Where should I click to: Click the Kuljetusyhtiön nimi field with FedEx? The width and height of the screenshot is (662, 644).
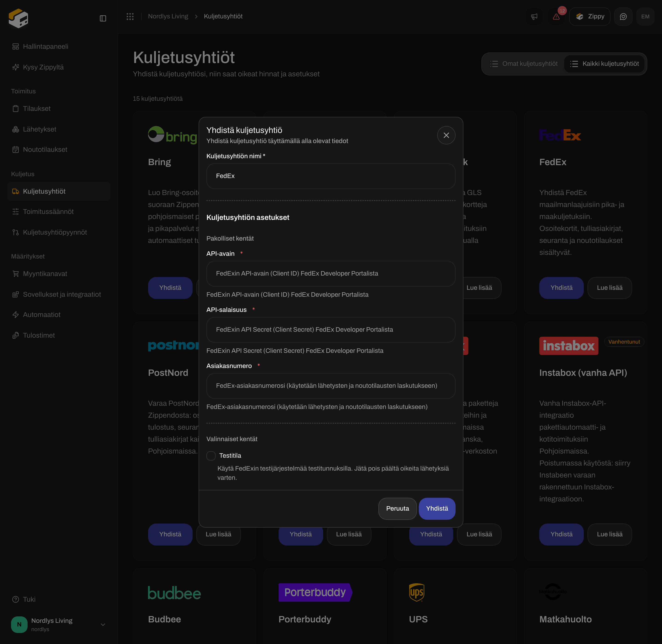click(331, 176)
